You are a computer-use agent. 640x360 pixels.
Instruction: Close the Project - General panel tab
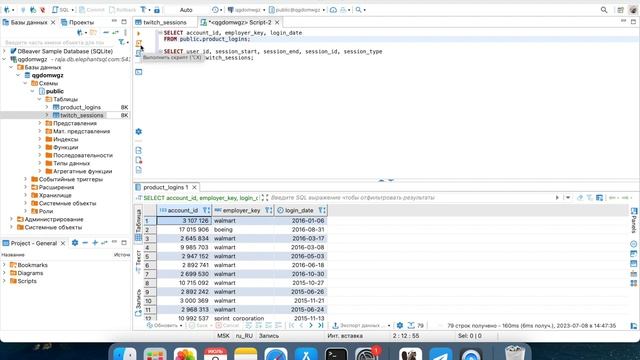pos(63,243)
